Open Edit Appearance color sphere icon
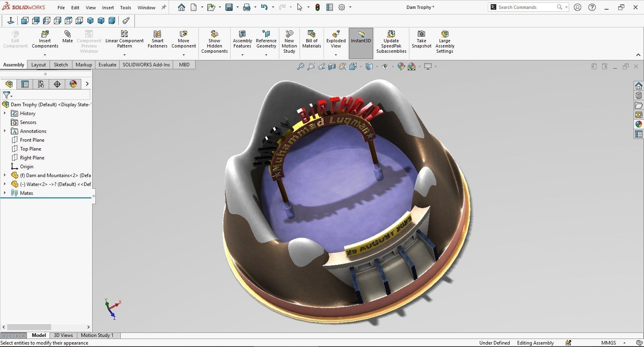 point(401,67)
